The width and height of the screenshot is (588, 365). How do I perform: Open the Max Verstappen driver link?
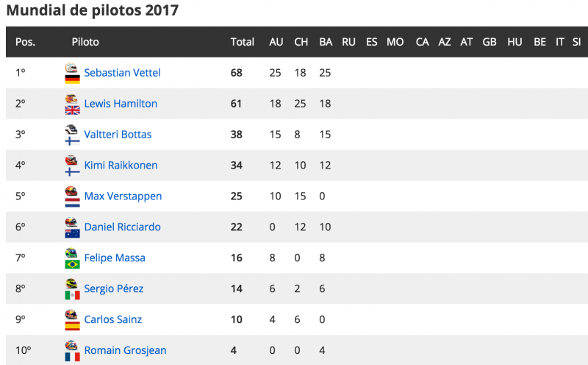pos(123,196)
